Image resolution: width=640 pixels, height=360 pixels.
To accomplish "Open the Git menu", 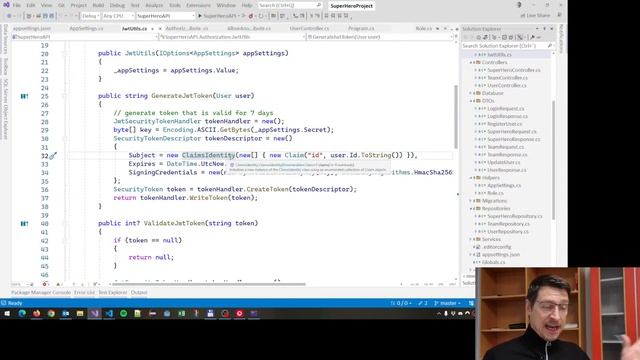I will (61, 5).
